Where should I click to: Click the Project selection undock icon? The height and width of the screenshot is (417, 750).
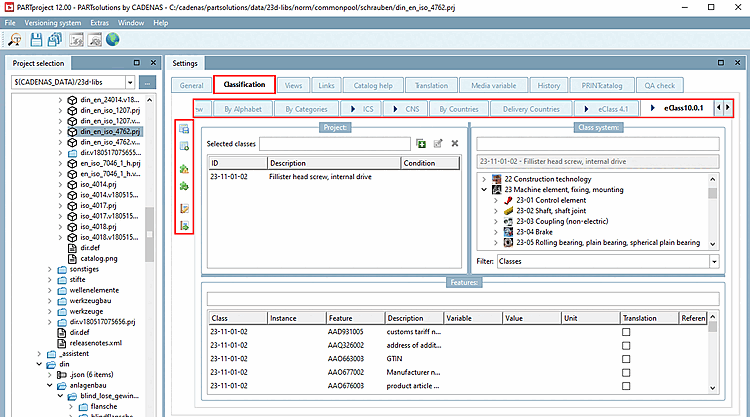(x=137, y=63)
